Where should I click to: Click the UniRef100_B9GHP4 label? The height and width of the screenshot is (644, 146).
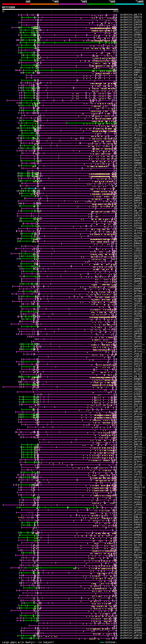click(x=131, y=289)
